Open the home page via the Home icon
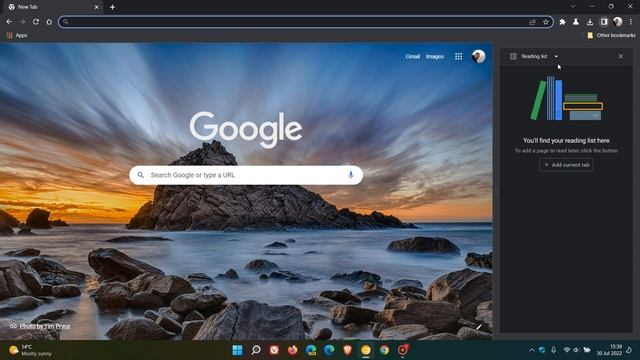Image resolution: width=640 pixels, height=360 pixels. click(x=49, y=22)
